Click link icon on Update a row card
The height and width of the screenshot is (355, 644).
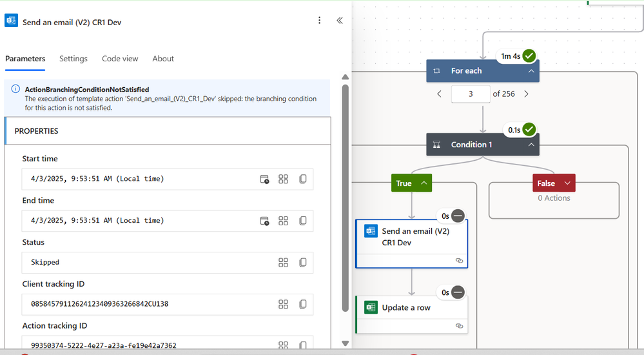[x=459, y=326]
